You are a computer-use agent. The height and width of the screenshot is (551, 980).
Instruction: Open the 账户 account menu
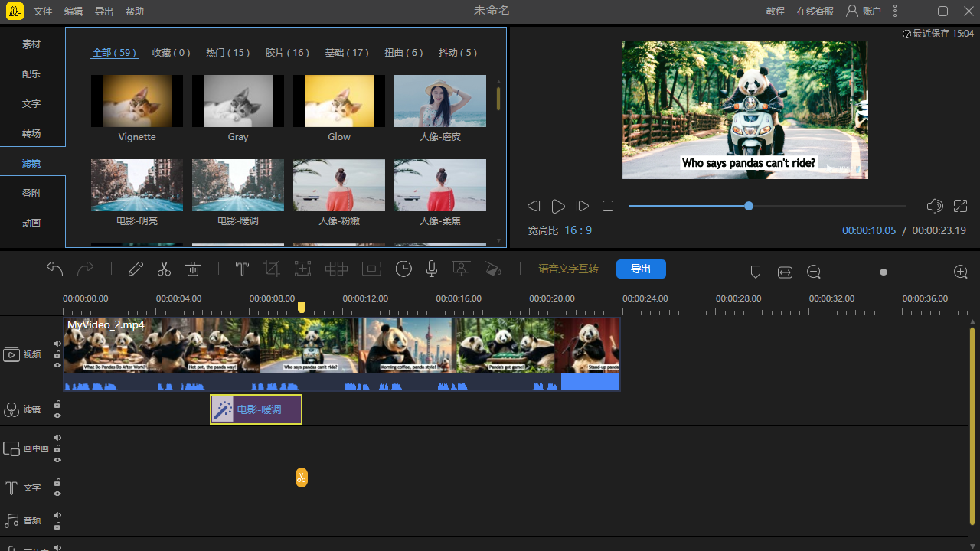coord(863,11)
